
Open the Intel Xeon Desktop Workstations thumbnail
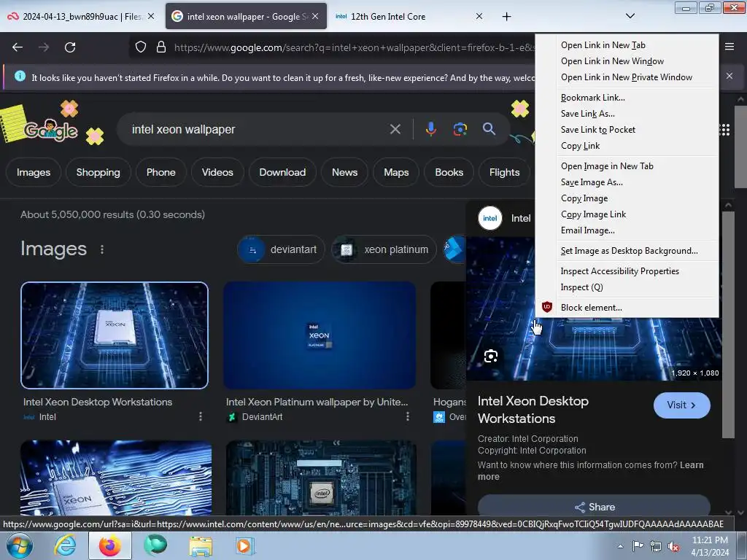click(x=115, y=335)
